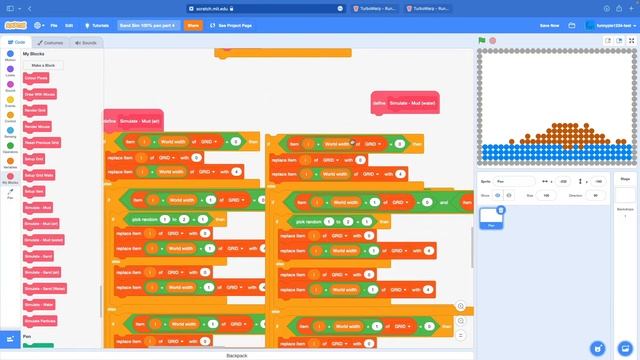Enter full screen stage mode

(631, 40)
